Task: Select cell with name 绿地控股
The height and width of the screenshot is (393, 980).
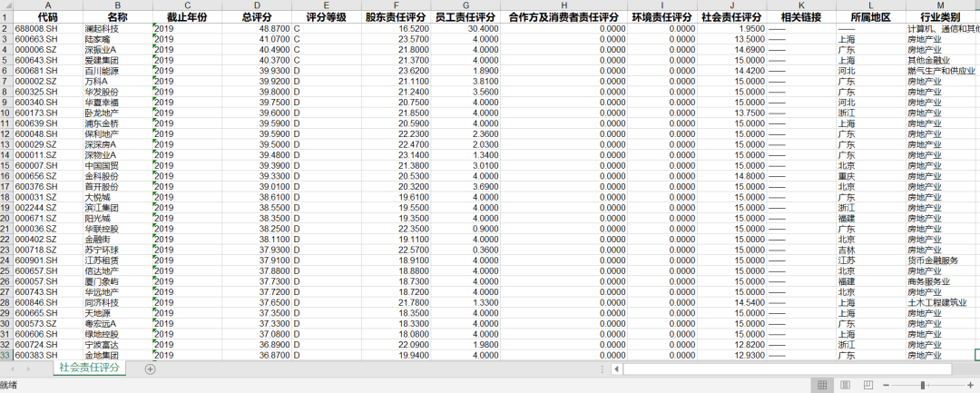Action: pyautogui.click(x=117, y=334)
